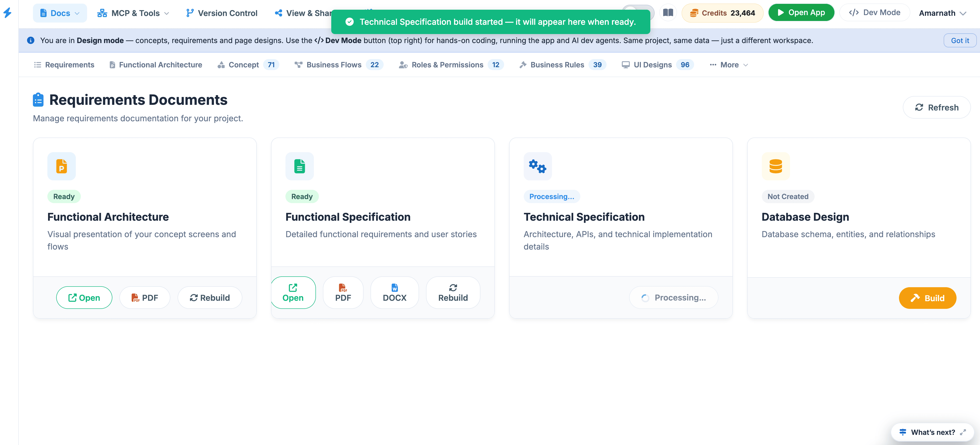
Task: Rebuild the Functional Architecture document
Action: coord(210,298)
